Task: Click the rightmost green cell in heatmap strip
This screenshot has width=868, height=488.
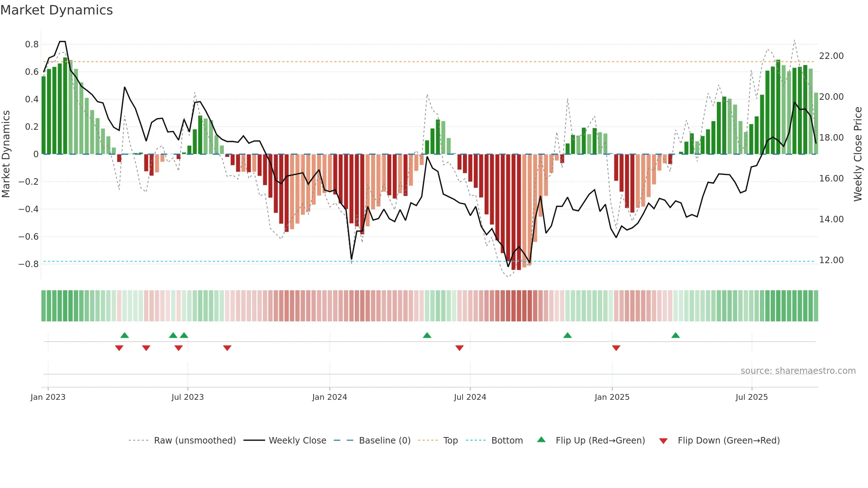Action: [x=816, y=306]
